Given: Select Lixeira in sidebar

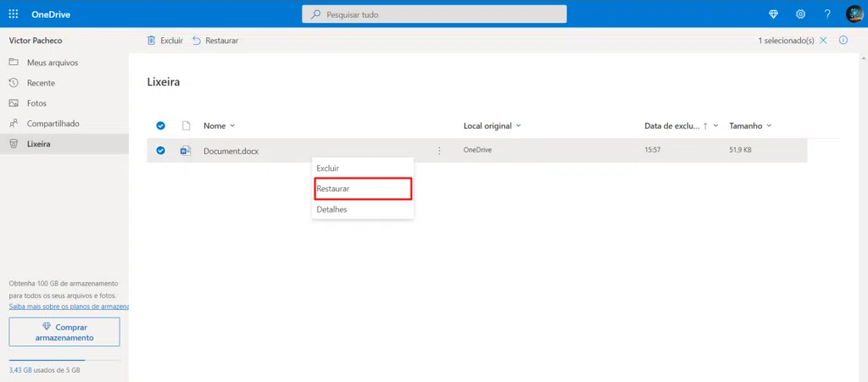Looking at the screenshot, I should coord(64,144).
